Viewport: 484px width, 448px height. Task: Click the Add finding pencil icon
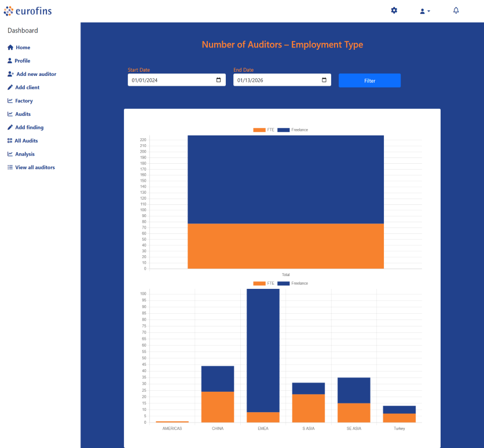[x=10, y=127]
